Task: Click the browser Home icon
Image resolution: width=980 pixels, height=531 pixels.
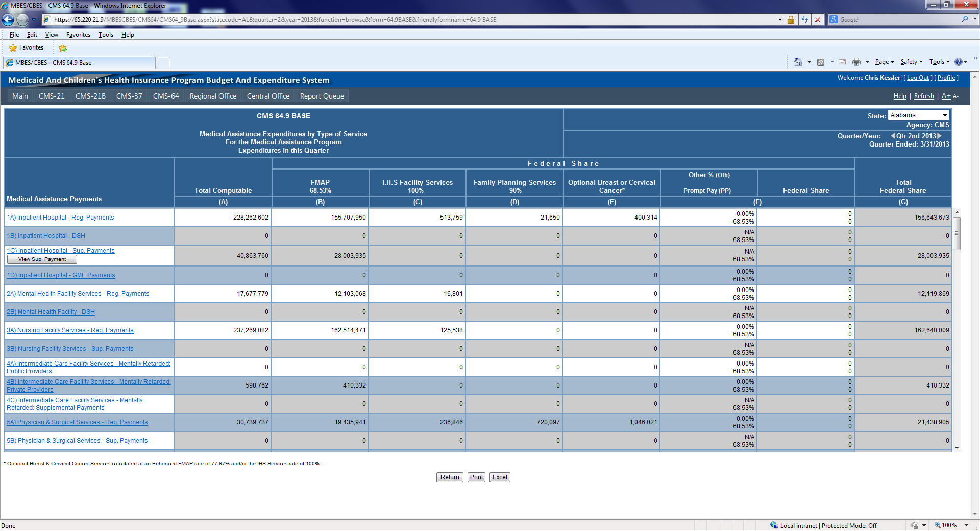Action: [x=798, y=62]
